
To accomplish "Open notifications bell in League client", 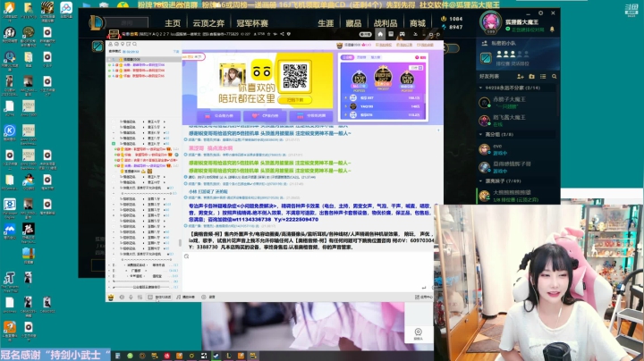I will point(552,29).
